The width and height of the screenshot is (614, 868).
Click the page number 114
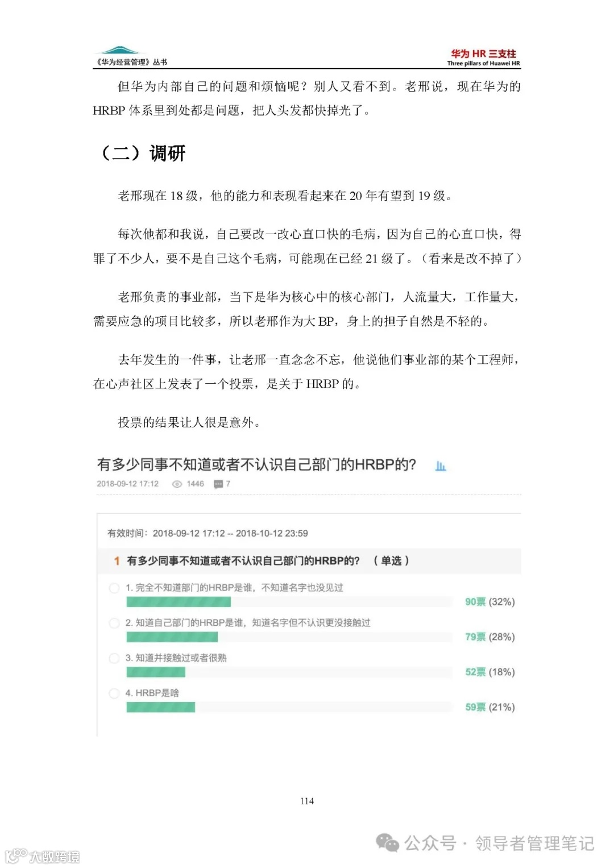pos(306,801)
